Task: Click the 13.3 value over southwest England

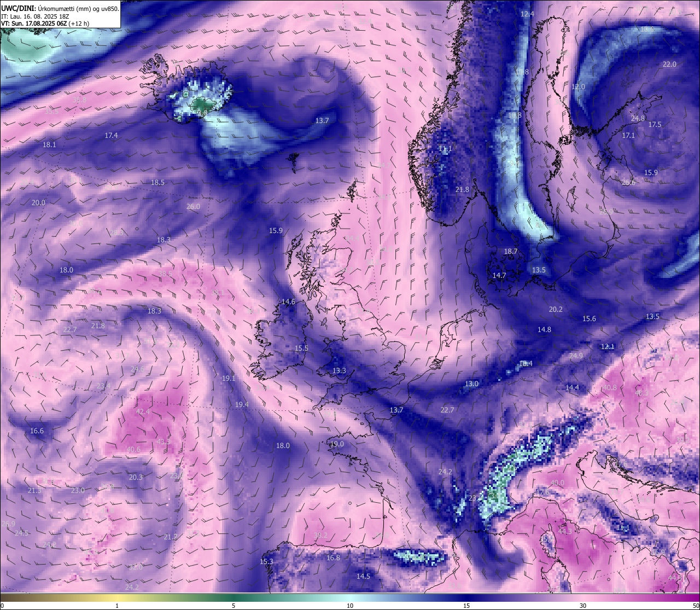Action: pyautogui.click(x=339, y=370)
